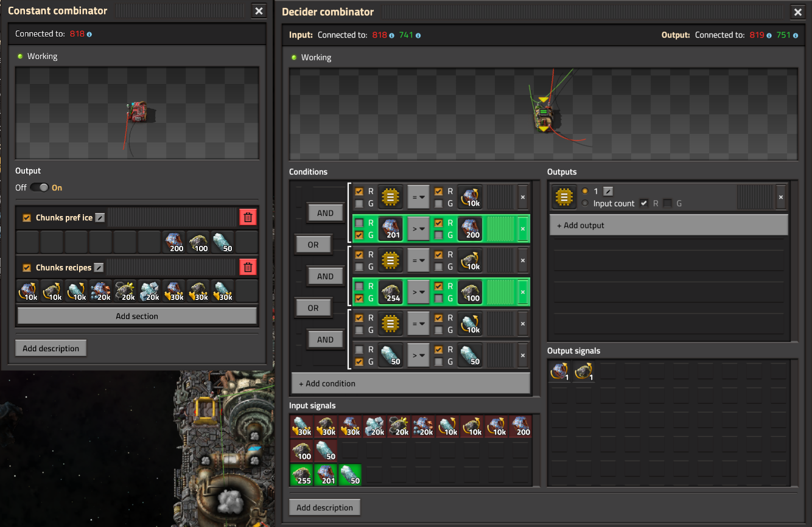Select oxide crushing 10k slot in Chunks recipes

[x=77, y=291]
